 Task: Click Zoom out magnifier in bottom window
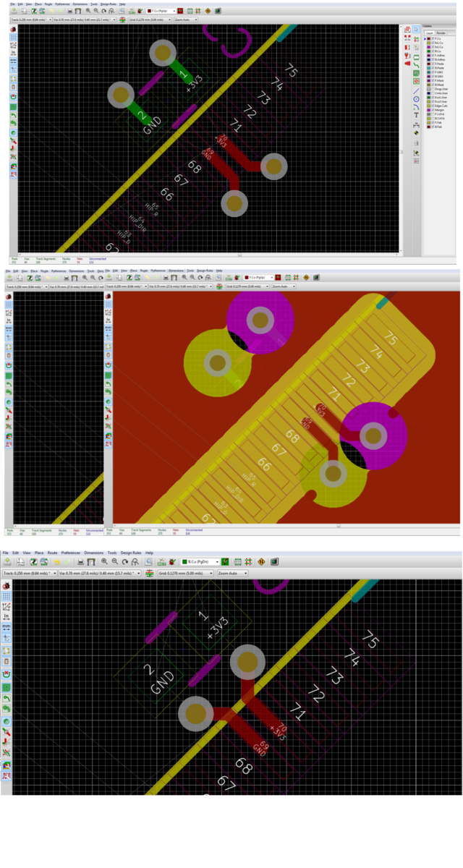click(114, 561)
